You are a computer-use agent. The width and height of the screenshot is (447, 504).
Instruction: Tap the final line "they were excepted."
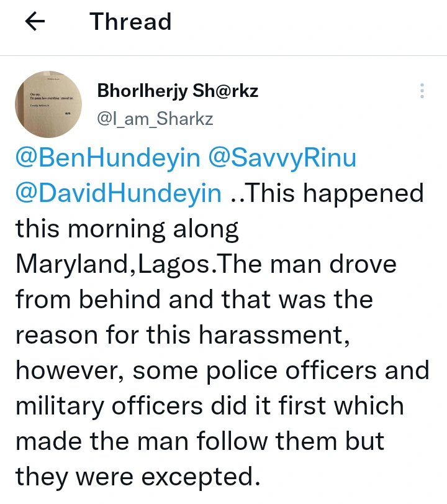click(136, 477)
